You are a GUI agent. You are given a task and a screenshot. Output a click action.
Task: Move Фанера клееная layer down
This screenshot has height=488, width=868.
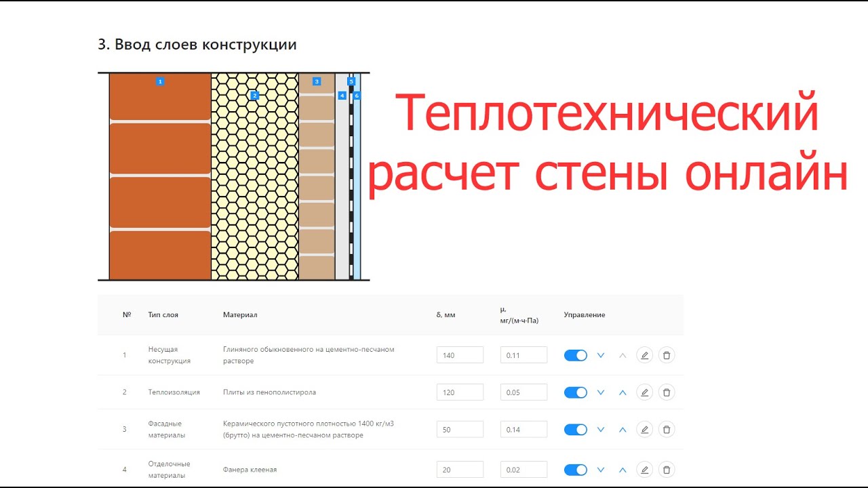600,470
